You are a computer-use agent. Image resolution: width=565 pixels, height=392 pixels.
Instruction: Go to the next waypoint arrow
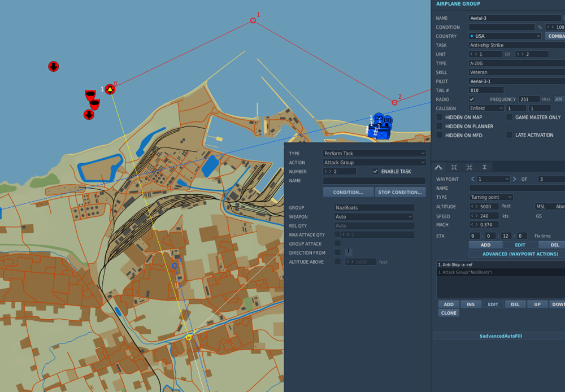click(x=514, y=179)
